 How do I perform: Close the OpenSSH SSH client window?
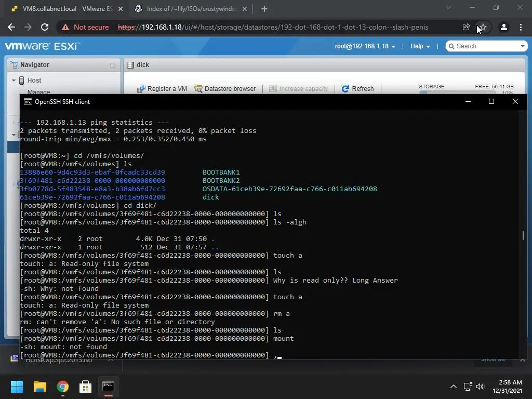coord(515,101)
